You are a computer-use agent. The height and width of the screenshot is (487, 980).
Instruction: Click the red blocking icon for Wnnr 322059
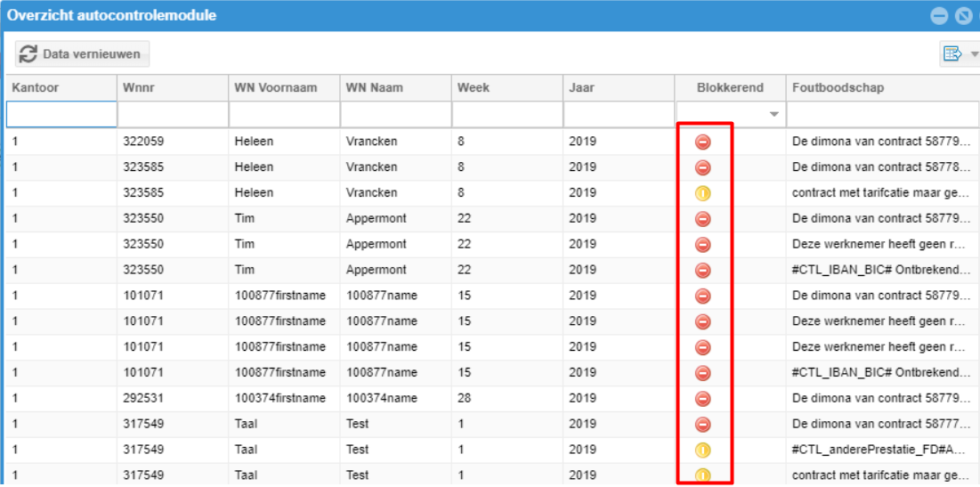[703, 142]
